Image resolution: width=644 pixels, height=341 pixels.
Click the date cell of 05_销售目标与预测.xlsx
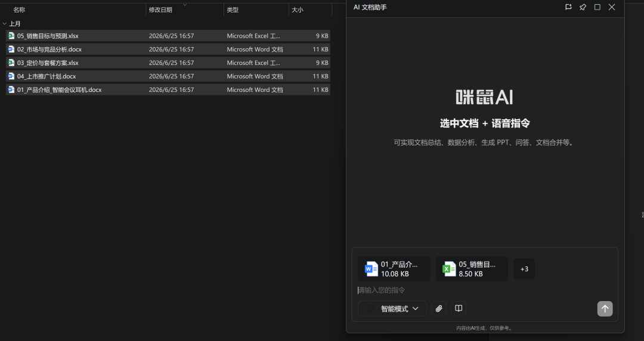pyautogui.click(x=171, y=36)
